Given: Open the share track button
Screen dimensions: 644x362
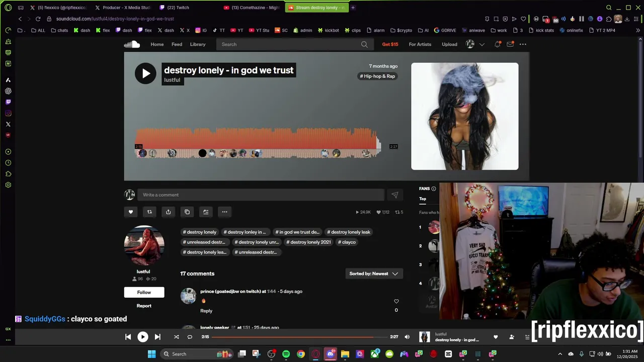Looking at the screenshot, I should pos(168,212).
